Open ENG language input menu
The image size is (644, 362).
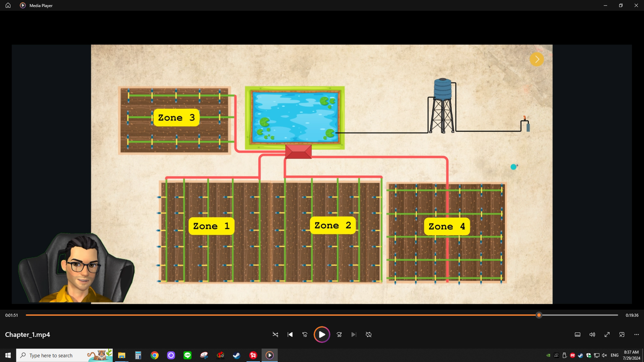coord(614,355)
